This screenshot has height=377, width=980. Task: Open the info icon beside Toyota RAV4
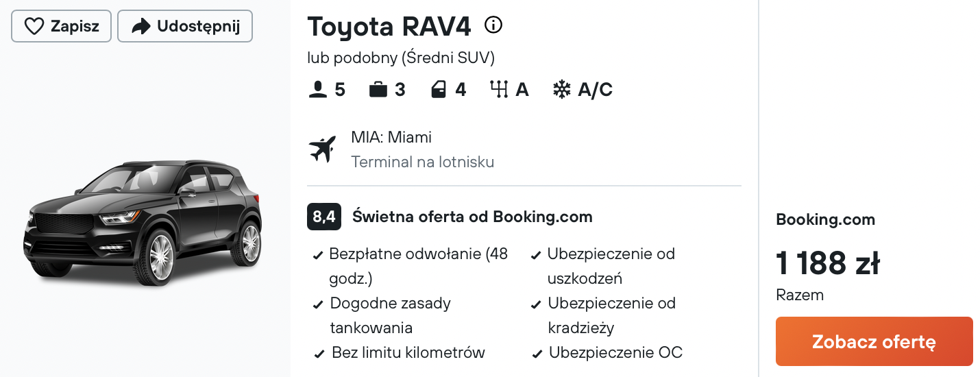click(493, 25)
